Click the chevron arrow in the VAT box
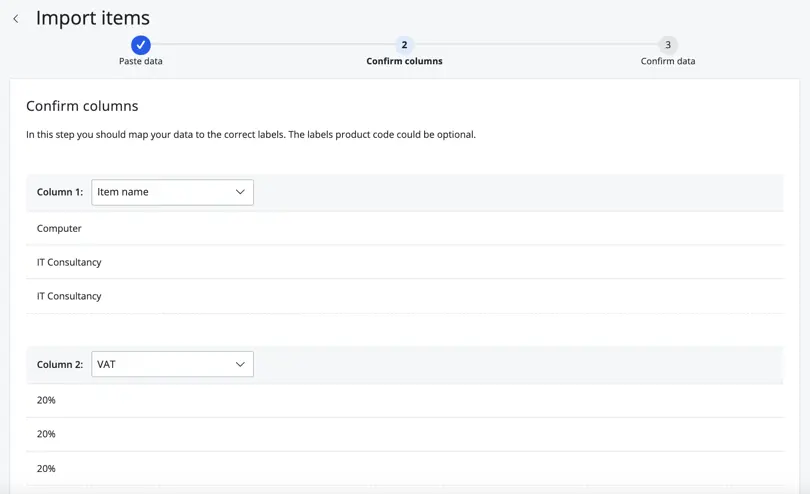 (x=240, y=364)
